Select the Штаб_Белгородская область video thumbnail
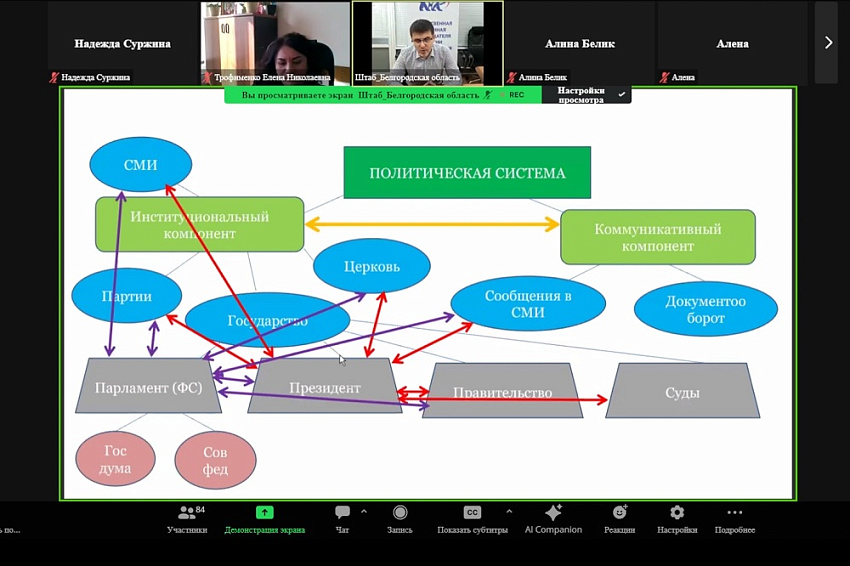Viewport: 850px width, 566px height. tap(427, 40)
